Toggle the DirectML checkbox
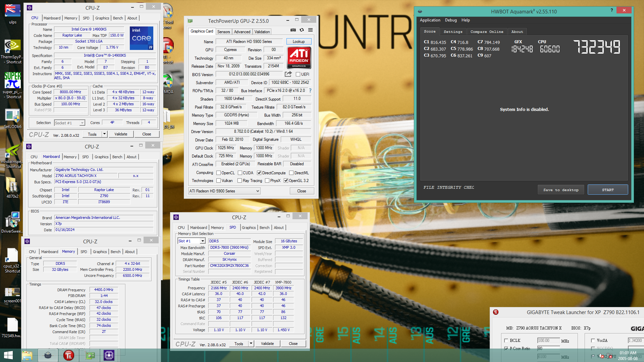The image size is (644, 362). click(x=291, y=173)
